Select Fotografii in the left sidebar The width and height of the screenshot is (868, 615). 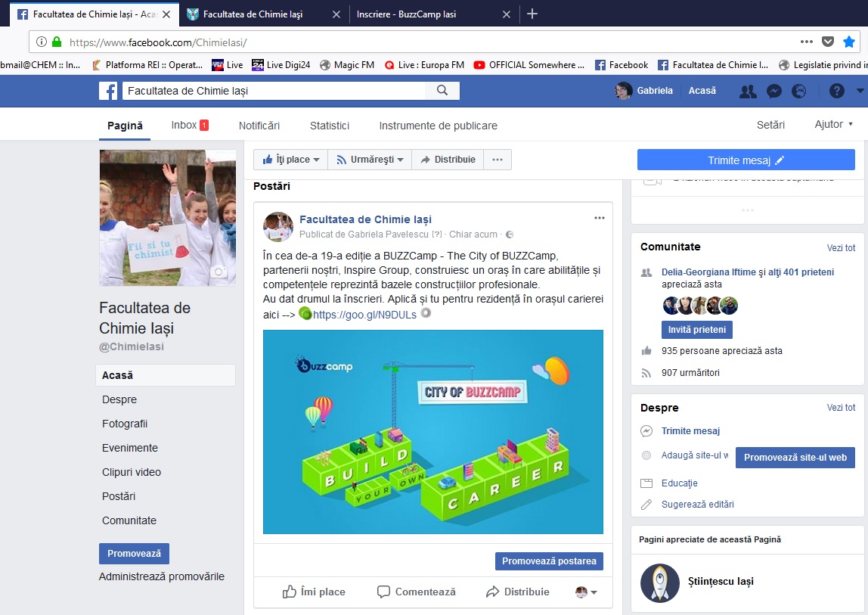125,424
